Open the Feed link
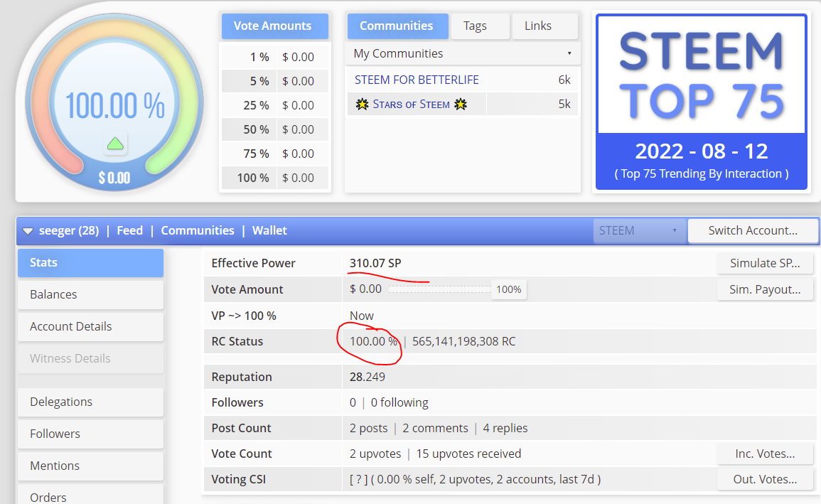The height and width of the screenshot is (504, 821). pos(129,231)
